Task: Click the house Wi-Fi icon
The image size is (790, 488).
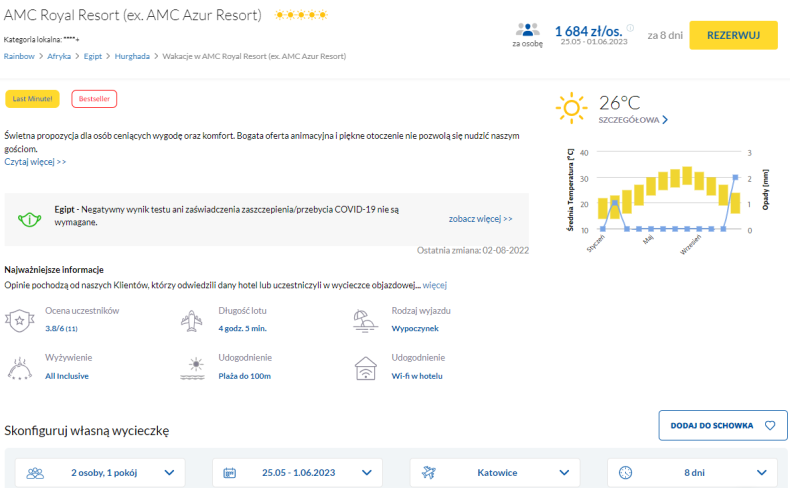Action: point(365,369)
